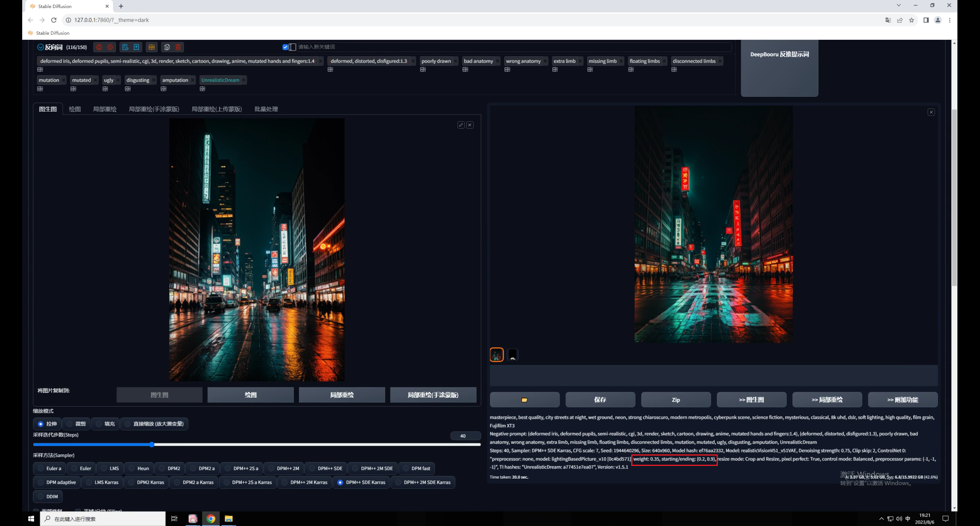Click the orange translate-all keywords icon
980x526 pixels.
tap(152, 47)
